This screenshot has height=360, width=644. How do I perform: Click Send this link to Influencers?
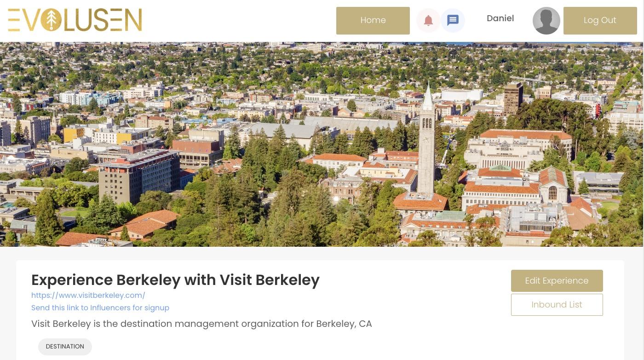pyautogui.click(x=100, y=308)
